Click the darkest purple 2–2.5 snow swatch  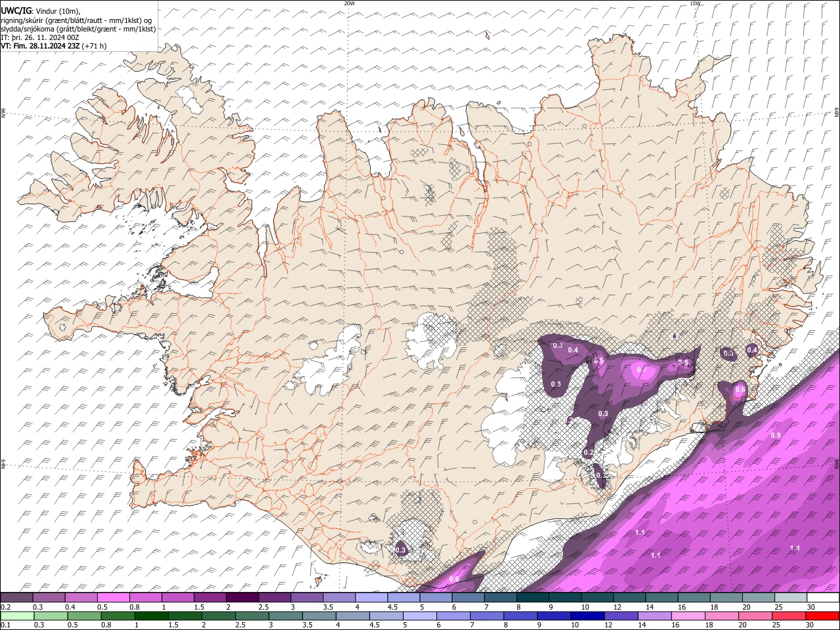(242, 598)
